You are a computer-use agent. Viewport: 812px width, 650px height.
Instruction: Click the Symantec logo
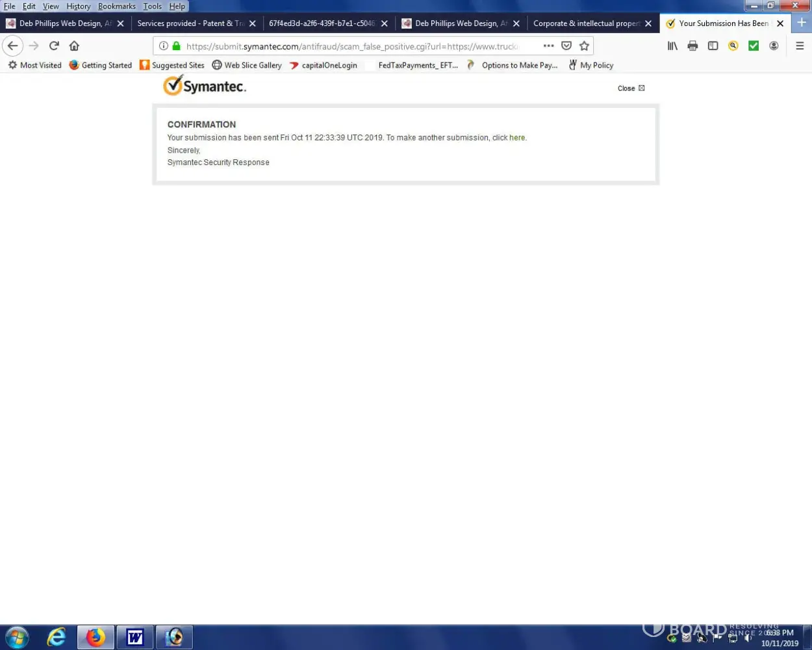[205, 85]
